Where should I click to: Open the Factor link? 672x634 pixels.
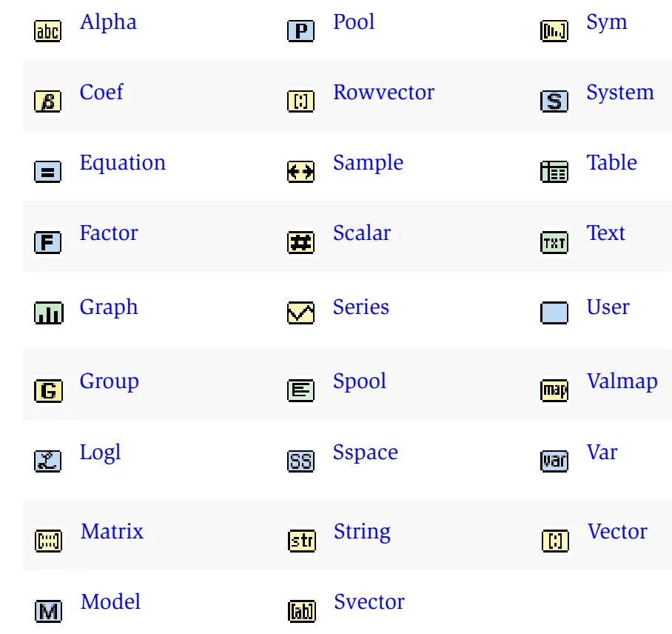(109, 233)
